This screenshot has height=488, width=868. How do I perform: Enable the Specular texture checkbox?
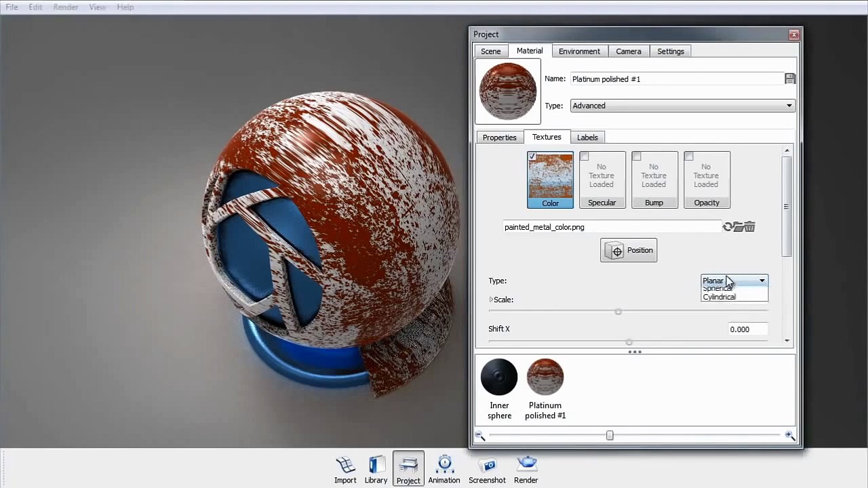coord(584,157)
